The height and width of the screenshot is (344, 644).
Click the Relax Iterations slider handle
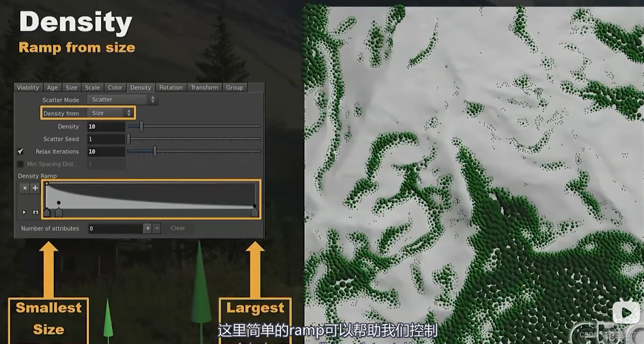tap(155, 151)
